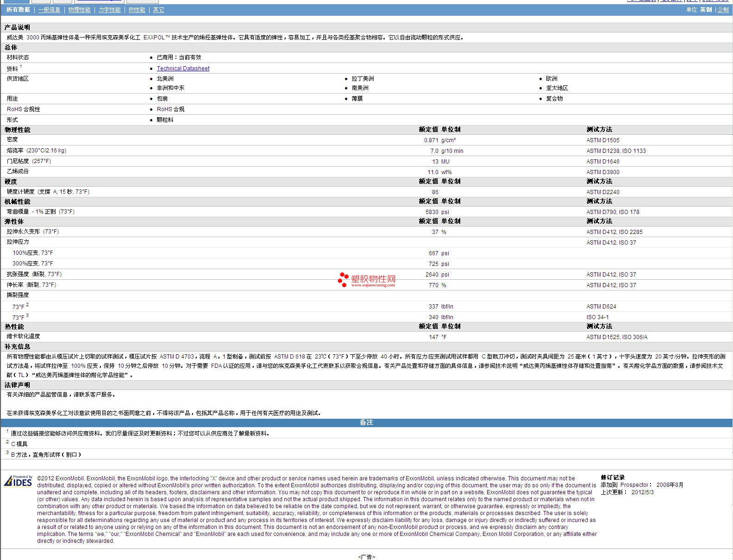This screenshot has width=733, height=560.
Task: Switch units to 公制 (metric)
Action: pos(723,10)
